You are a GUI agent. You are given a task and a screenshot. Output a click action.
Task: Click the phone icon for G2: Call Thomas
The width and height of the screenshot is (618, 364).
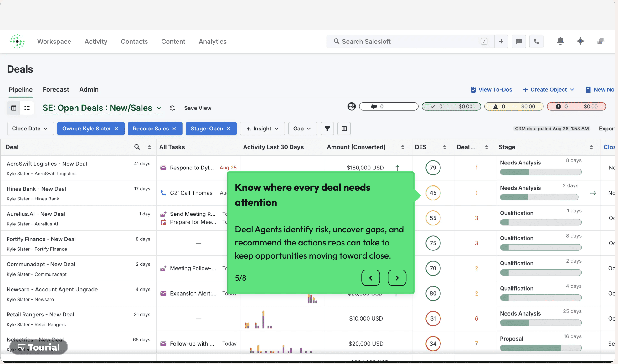(x=163, y=193)
